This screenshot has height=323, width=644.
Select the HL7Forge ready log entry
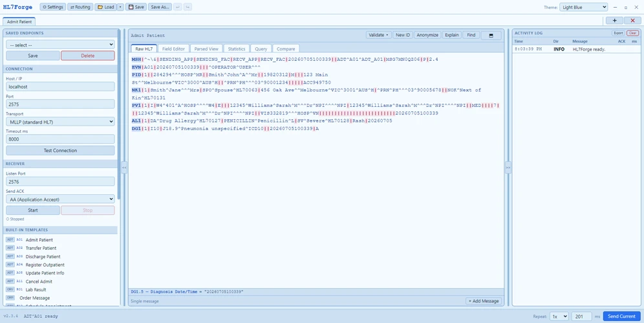point(576,49)
